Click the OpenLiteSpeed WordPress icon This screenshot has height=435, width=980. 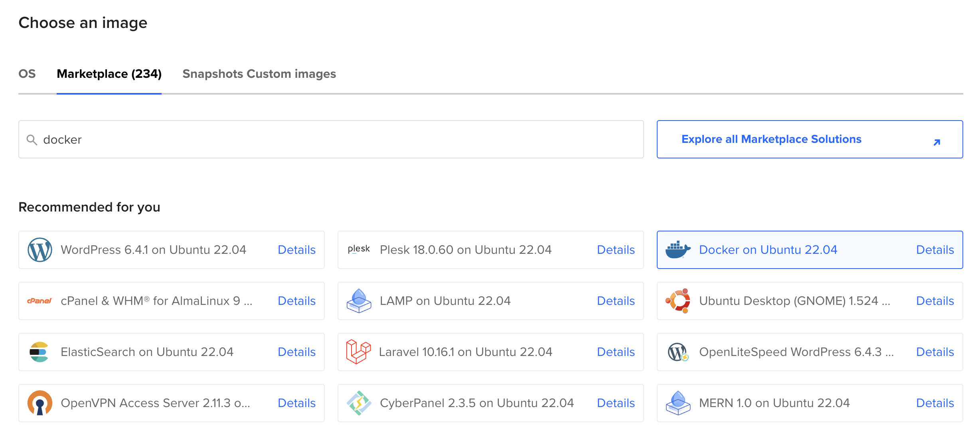[678, 352]
